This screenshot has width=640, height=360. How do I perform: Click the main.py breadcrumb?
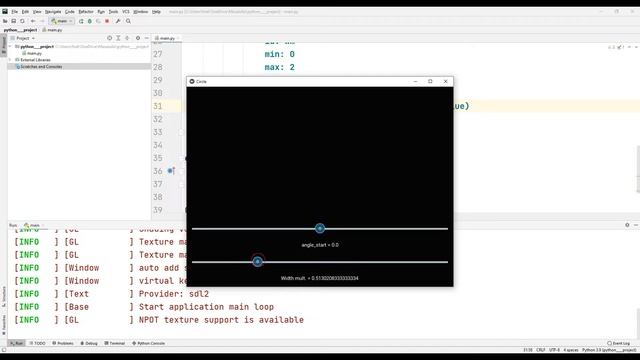click(x=52, y=30)
